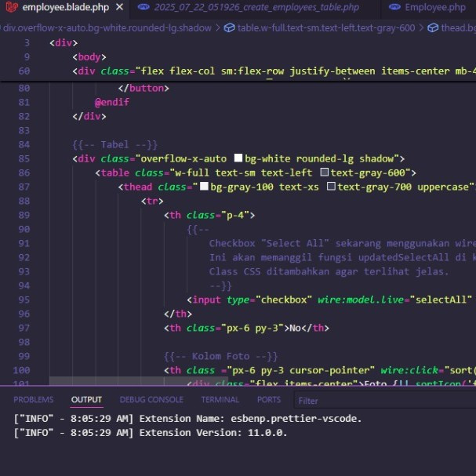Close the employee.blade.php editor tab
476x476 pixels.
[x=119, y=8]
